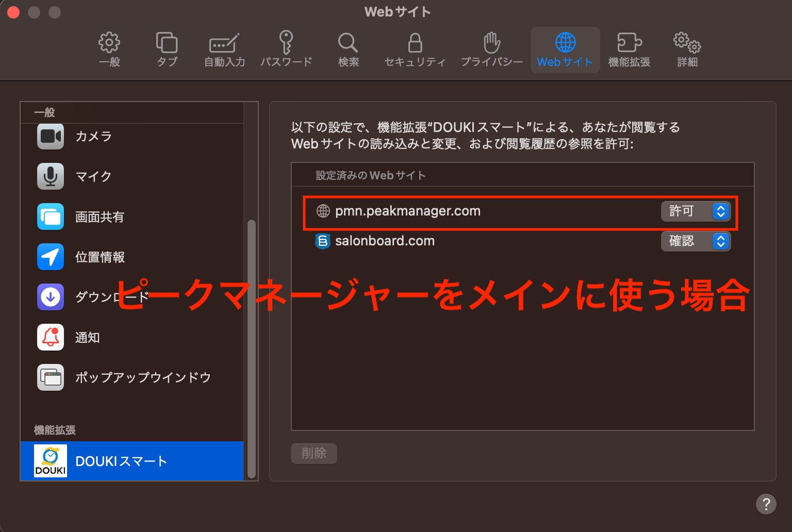Close the preferences window with the red button
Screen dimensions: 792x532
pyautogui.click(x=13, y=12)
